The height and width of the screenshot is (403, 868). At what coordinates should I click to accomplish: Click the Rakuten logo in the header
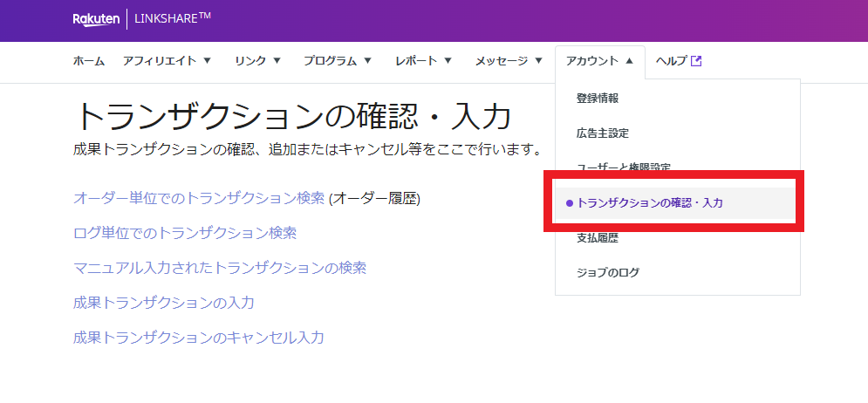(96, 20)
